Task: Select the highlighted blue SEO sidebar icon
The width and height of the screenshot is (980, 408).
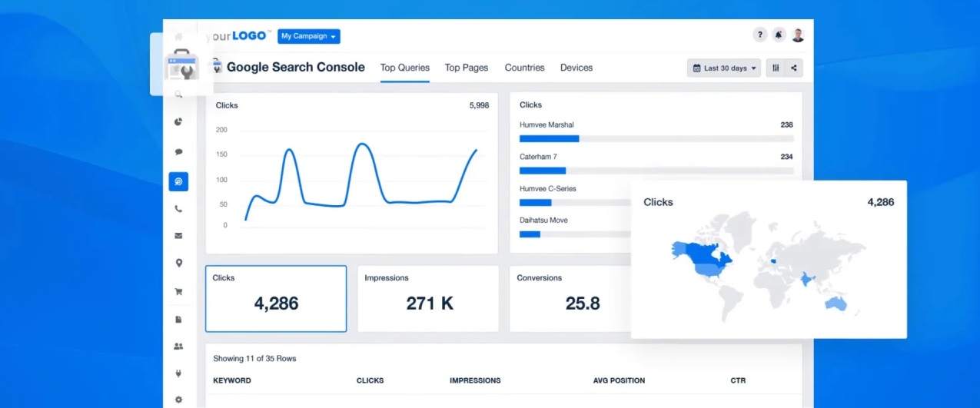Action: pyautogui.click(x=178, y=182)
